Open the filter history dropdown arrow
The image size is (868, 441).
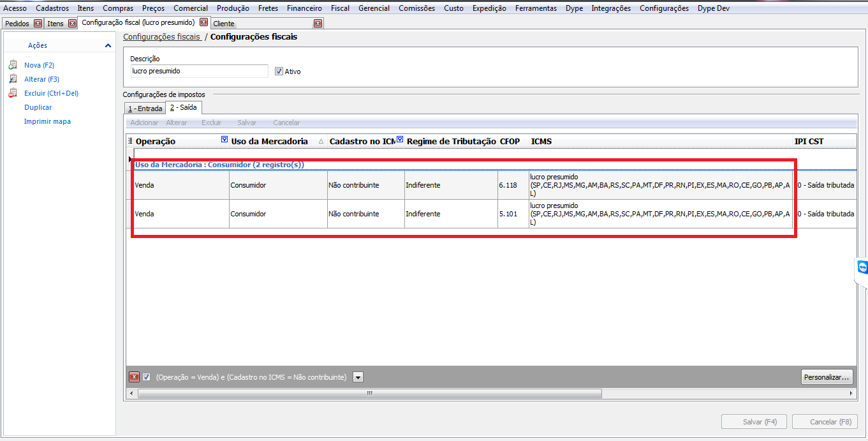[x=358, y=377]
